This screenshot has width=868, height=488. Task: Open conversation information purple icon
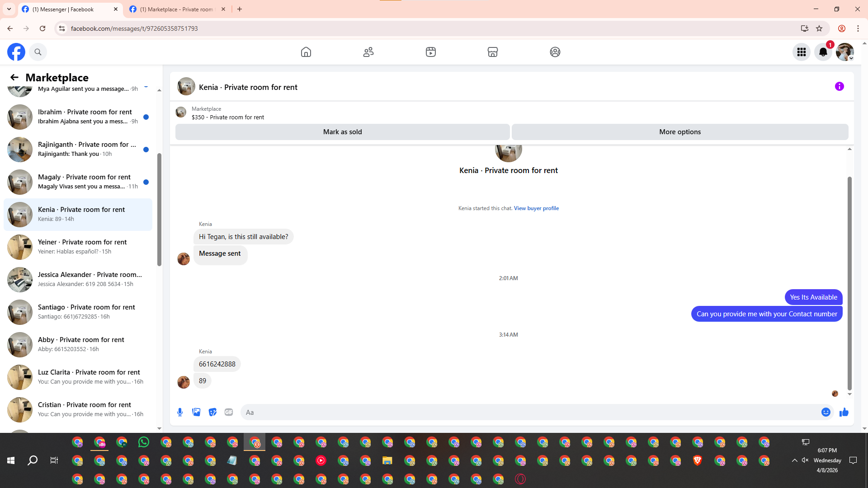(x=839, y=86)
